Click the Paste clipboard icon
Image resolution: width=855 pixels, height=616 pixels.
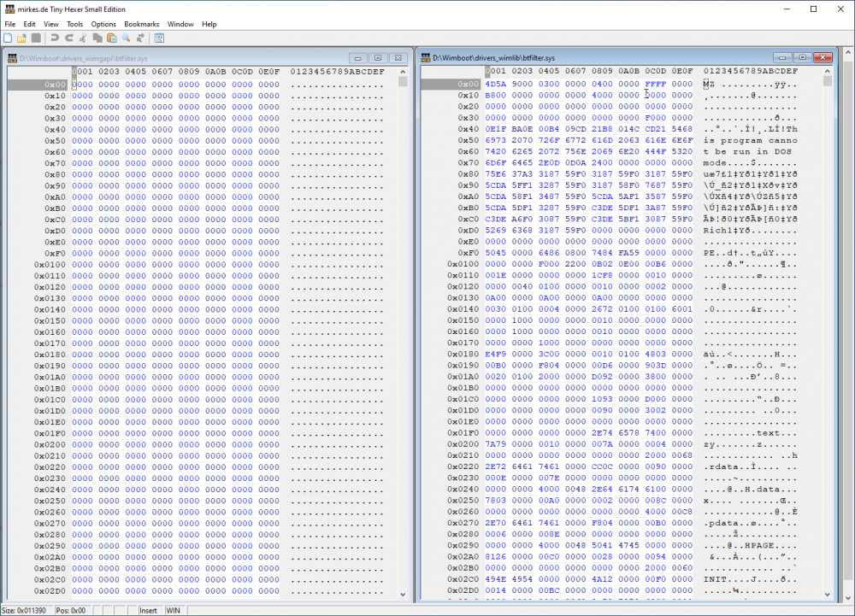click(112, 38)
